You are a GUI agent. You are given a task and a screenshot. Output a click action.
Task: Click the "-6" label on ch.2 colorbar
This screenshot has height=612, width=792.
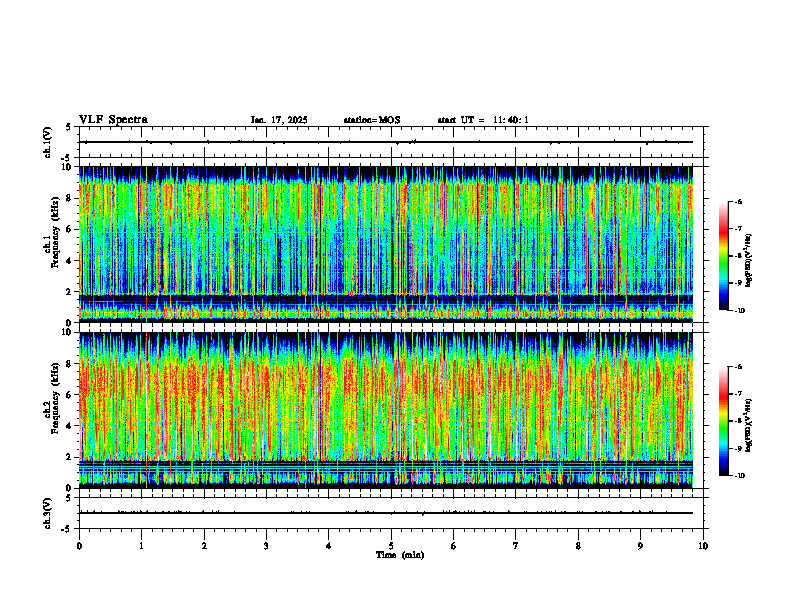click(738, 367)
